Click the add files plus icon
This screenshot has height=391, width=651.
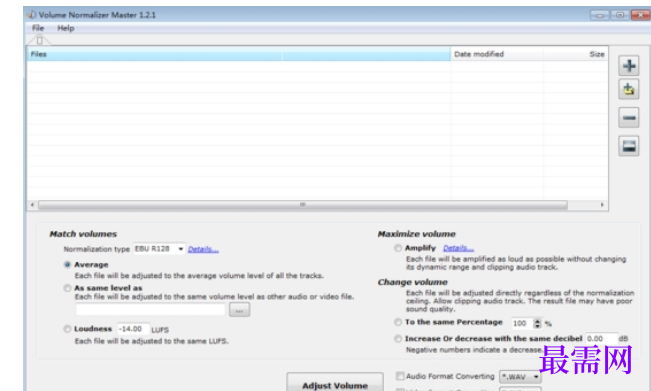(x=629, y=66)
